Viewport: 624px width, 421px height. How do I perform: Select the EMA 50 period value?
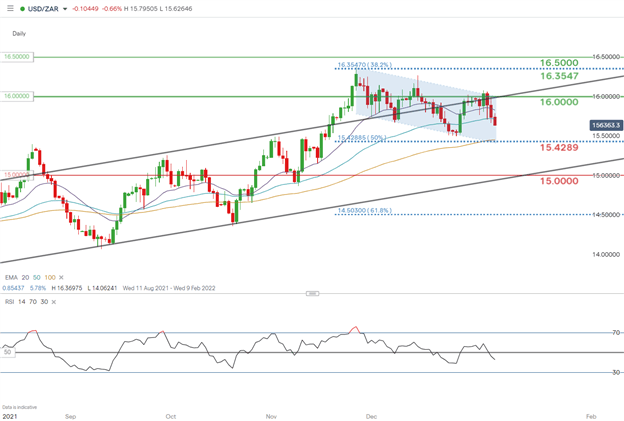coord(37,277)
